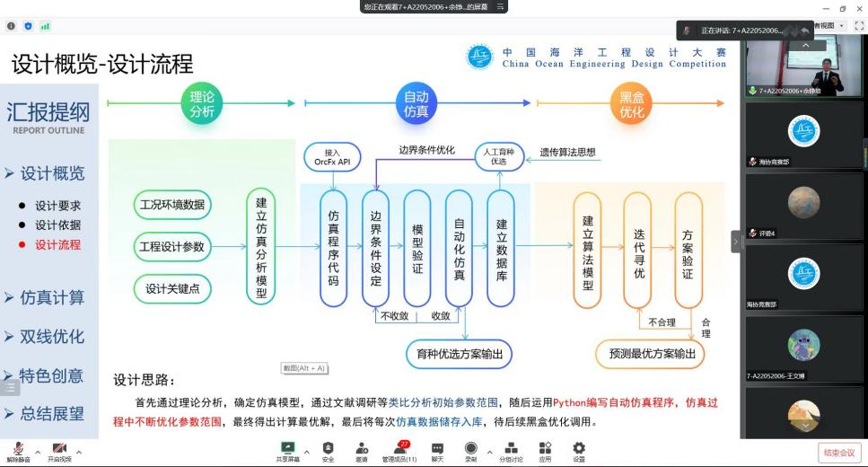The height and width of the screenshot is (467, 868).
Task: Click the red end meeting button
Action: tap(838, 453)
